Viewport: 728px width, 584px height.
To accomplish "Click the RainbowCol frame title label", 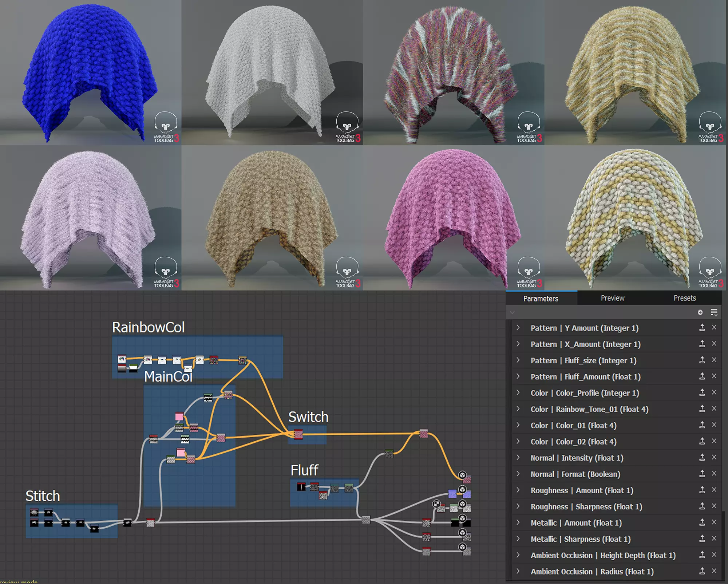I will [148, 327].
